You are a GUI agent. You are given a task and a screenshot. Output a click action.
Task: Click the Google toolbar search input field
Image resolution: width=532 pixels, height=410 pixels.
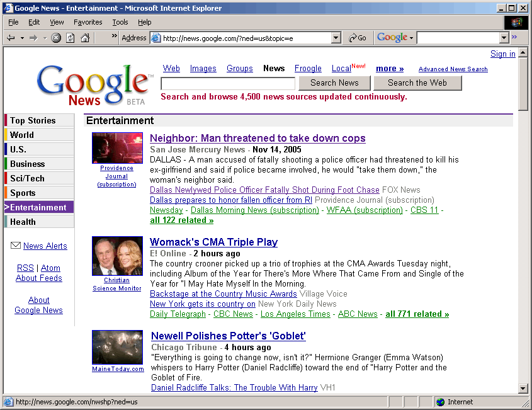point(459,38)
